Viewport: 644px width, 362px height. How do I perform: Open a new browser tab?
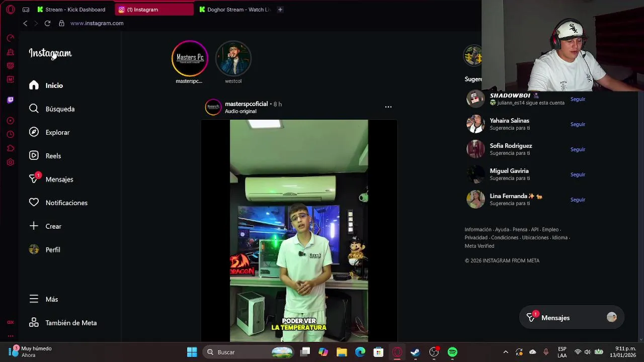(x=280, y=10)
